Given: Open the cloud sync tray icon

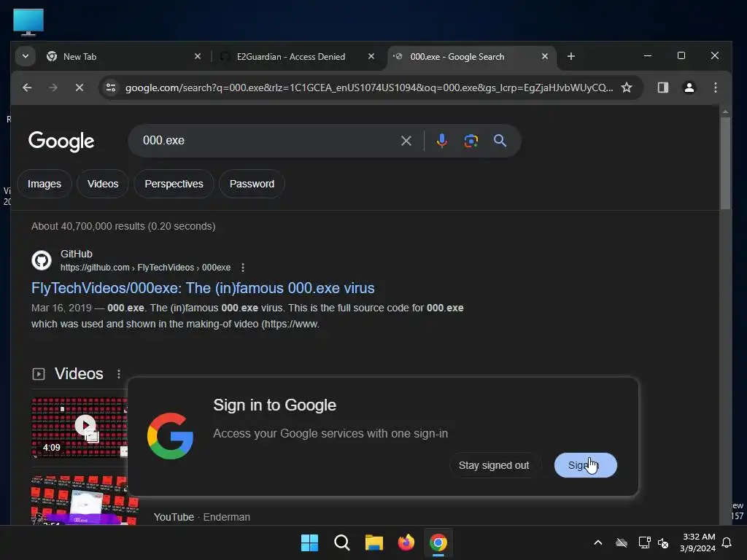Looking at the screenshot, I should pos(622,542).
